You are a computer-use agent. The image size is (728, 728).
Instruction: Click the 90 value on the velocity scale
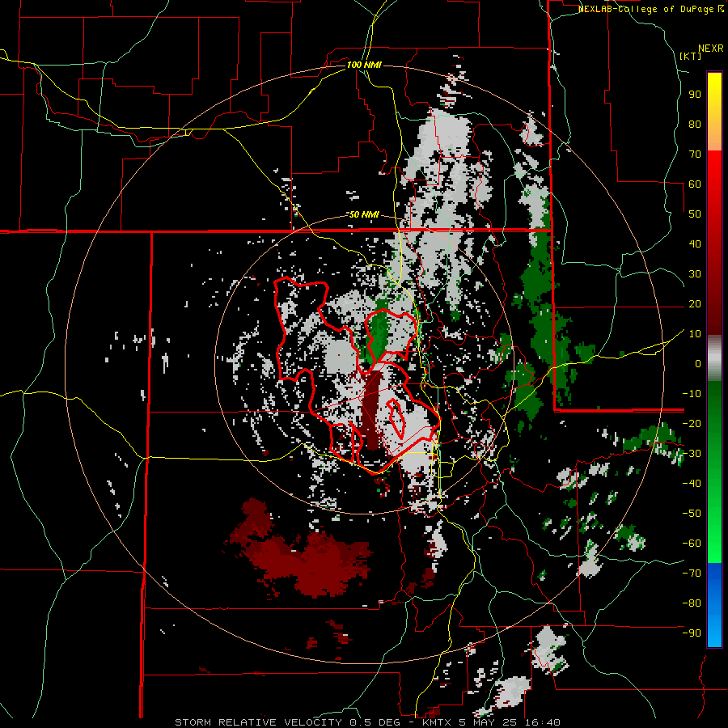[695, 95]
